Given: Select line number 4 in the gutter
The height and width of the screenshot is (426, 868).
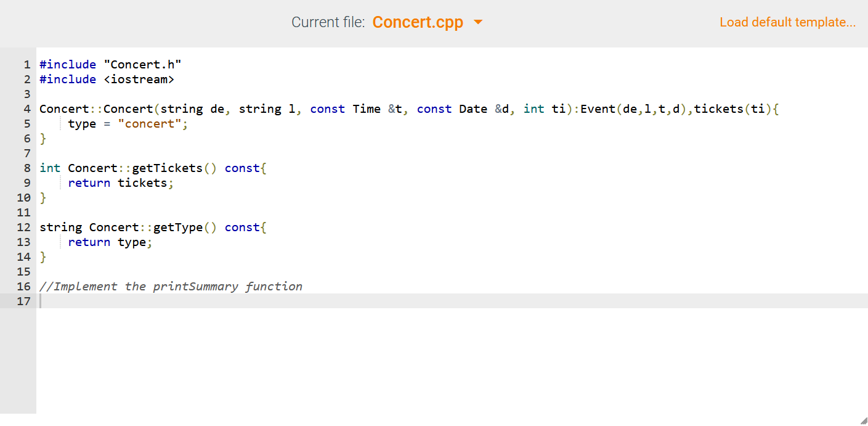Looking at the screenshot, I should tap(27, 109).
